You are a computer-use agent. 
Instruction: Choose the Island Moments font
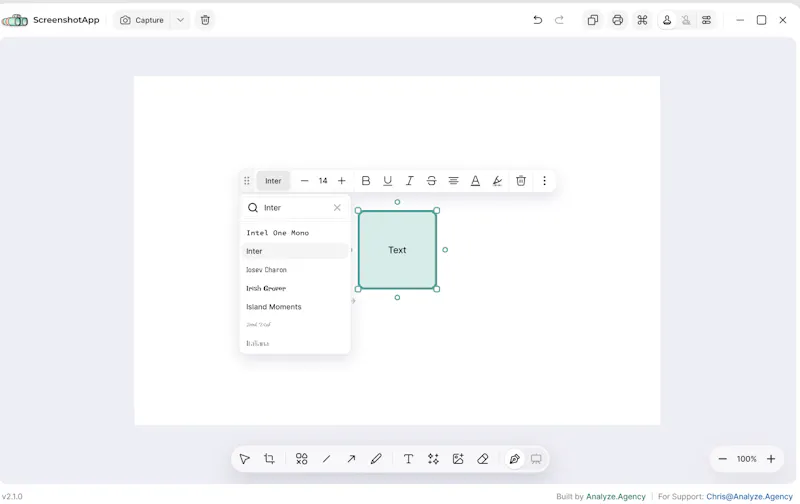tap(295, 307)
